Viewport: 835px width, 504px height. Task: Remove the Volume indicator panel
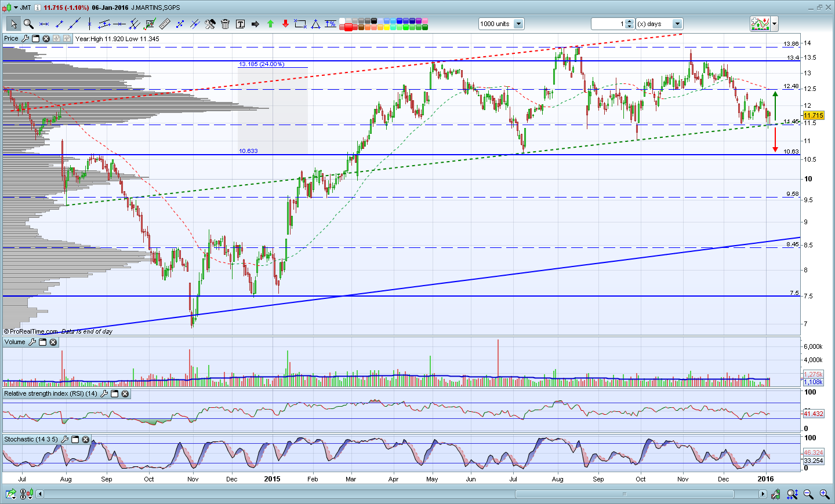(53, 342)
